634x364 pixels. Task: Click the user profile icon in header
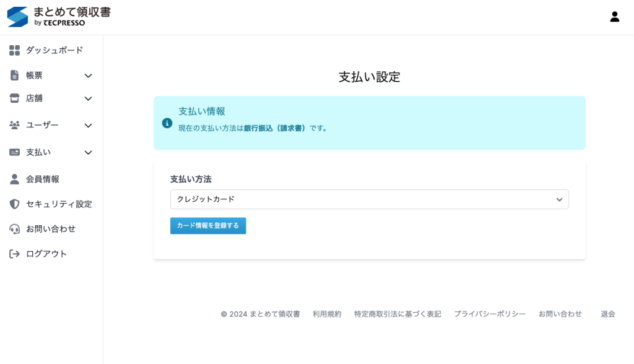[614, 17]
